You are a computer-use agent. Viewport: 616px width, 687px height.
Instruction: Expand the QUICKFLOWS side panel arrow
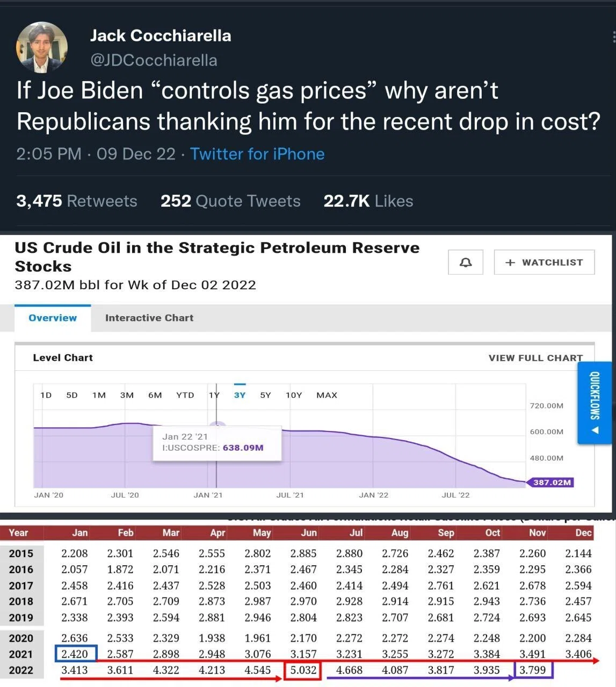click(x=595, y=430)
